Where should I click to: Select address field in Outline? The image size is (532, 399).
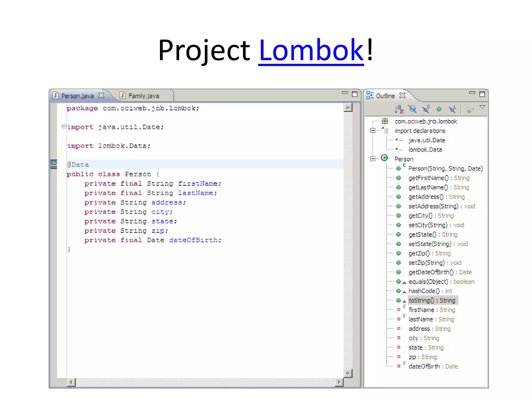pos(430,329)
